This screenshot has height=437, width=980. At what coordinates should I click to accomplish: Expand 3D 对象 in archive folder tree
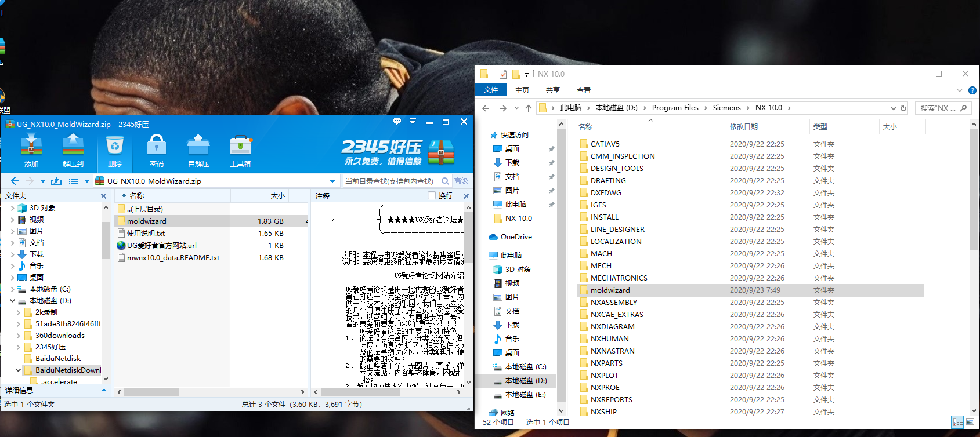[x=13, y=208]
